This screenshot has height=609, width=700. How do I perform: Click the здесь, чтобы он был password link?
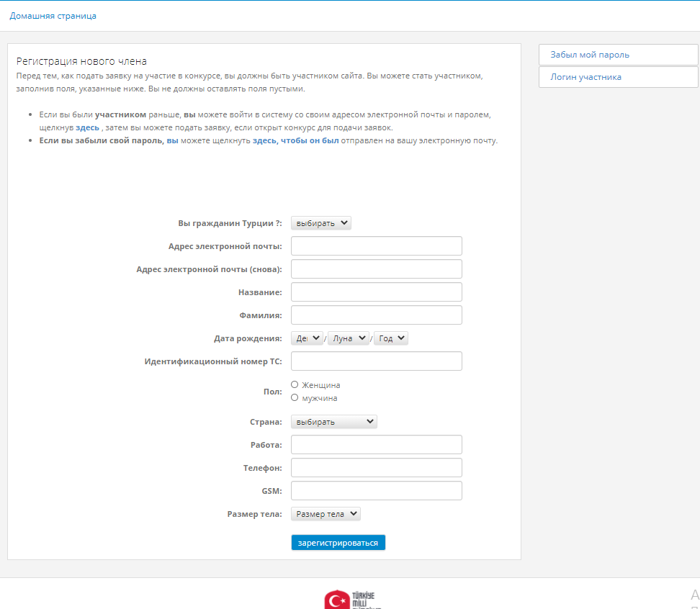(x=295, y=140)
